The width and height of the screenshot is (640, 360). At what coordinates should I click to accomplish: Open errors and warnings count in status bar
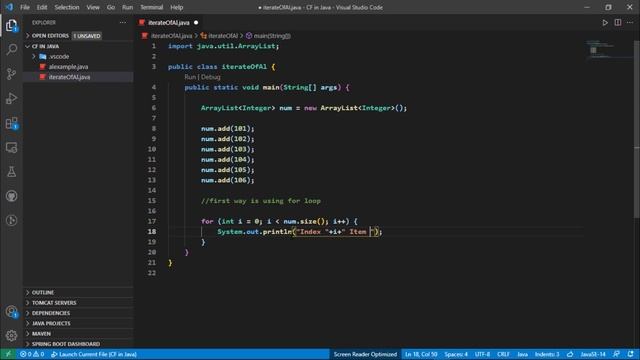[32, 354]
